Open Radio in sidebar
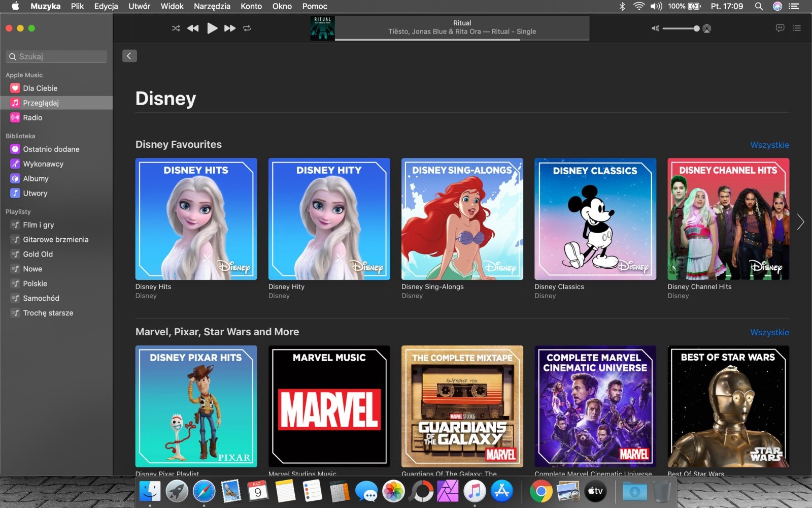The width and height of the screenshot is (812, 508). 56,118
